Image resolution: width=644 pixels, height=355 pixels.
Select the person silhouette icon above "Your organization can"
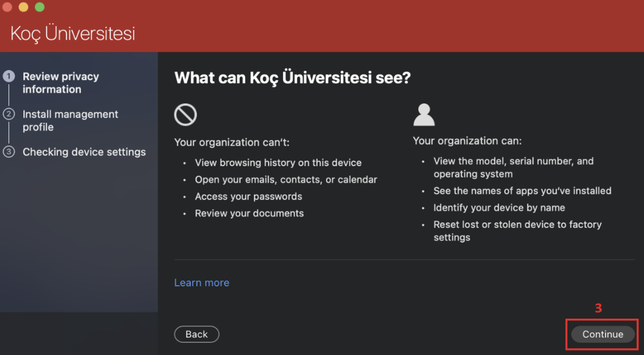point(424,114)
